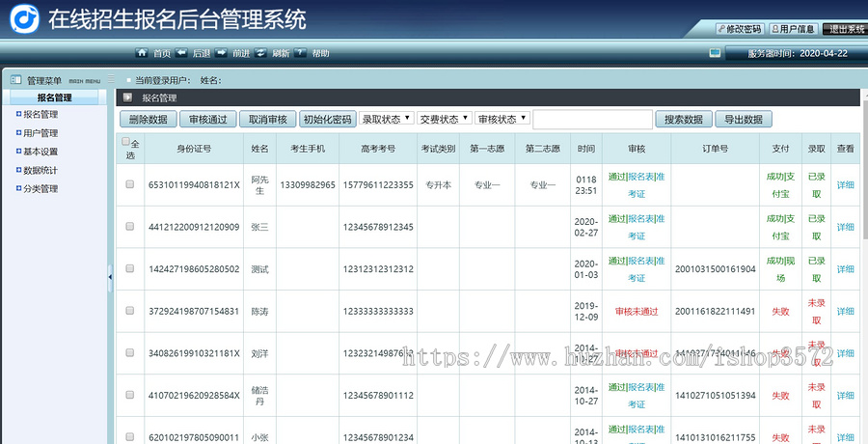
Task: Click the 刷新 navigation item
Action: pyautogui.click(x=282, y=53)
